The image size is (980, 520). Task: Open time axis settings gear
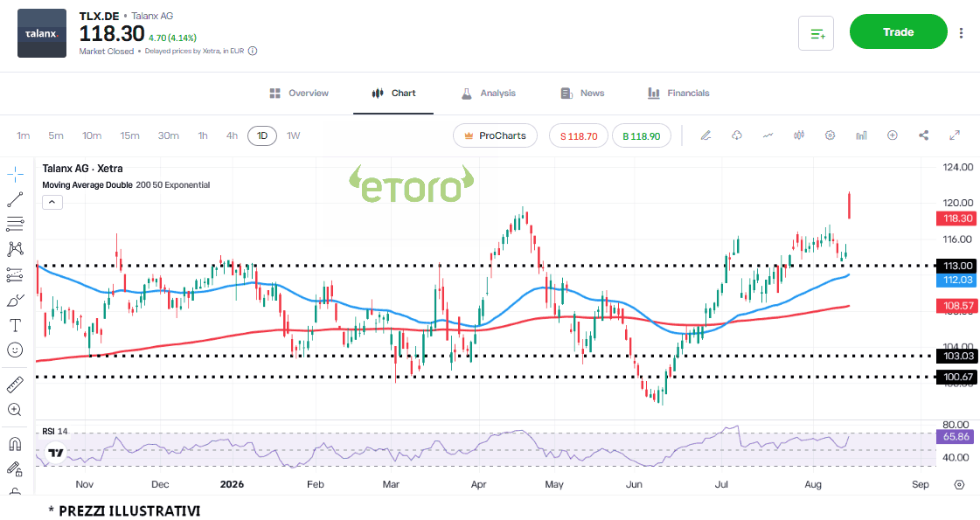coord(959,484)
